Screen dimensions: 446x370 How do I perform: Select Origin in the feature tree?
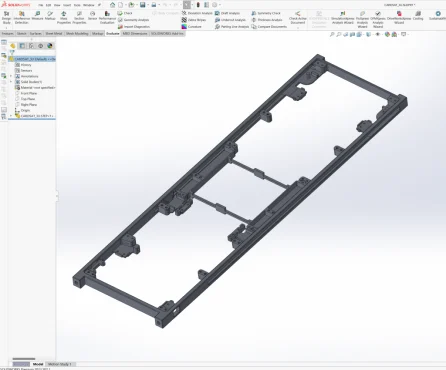23,110
